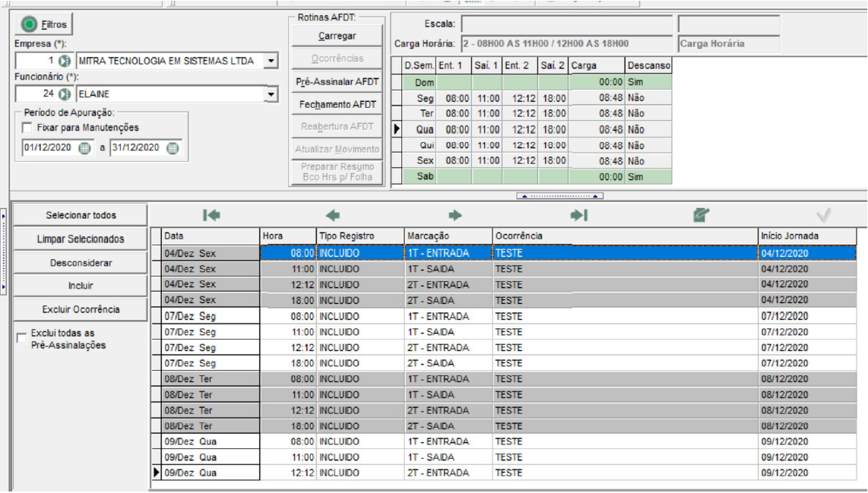Go to next record arrow
The width and height of the screenshot is (868, 493).
[455, 215]
